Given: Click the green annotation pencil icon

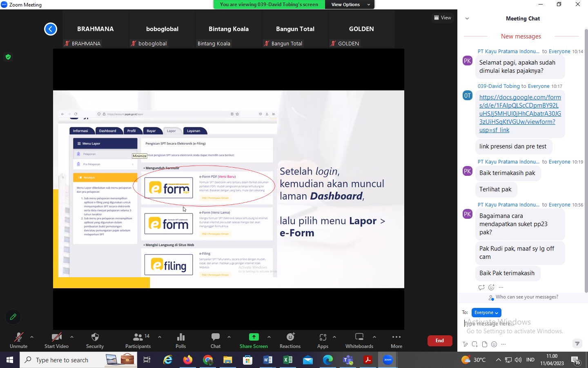Looking at the screenshot, I should 13,317.
